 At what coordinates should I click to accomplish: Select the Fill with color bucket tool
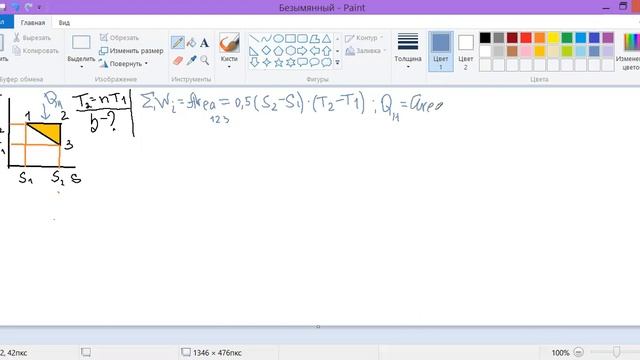coord(191,42)
